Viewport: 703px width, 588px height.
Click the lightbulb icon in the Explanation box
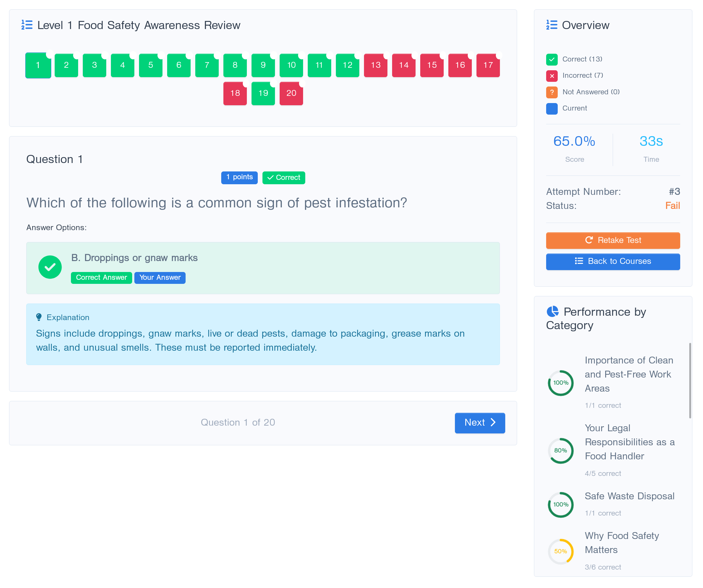pos(39,317)
